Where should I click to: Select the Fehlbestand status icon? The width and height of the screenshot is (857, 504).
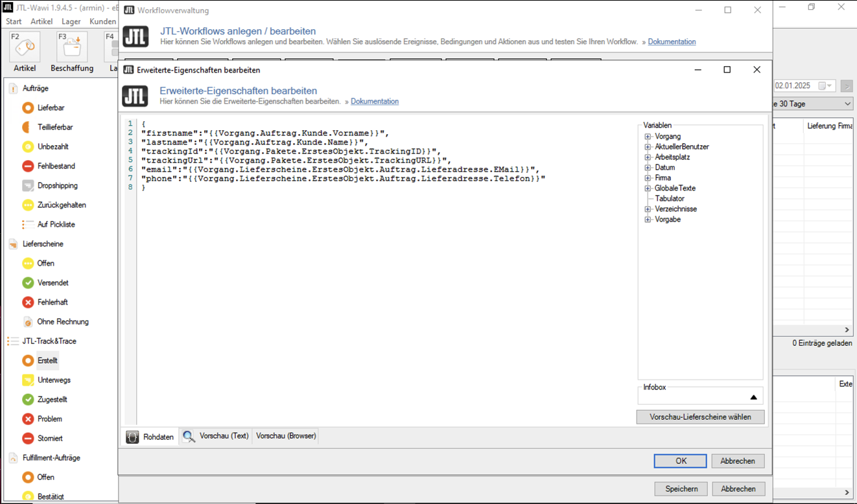click(x=28, y=166)
